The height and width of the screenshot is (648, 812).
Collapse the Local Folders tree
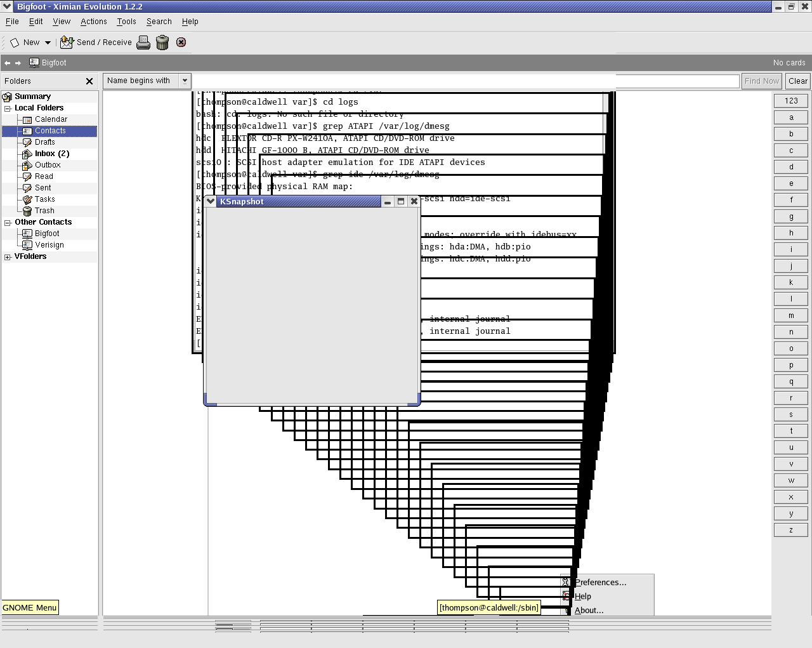click(x=8, y=109)
